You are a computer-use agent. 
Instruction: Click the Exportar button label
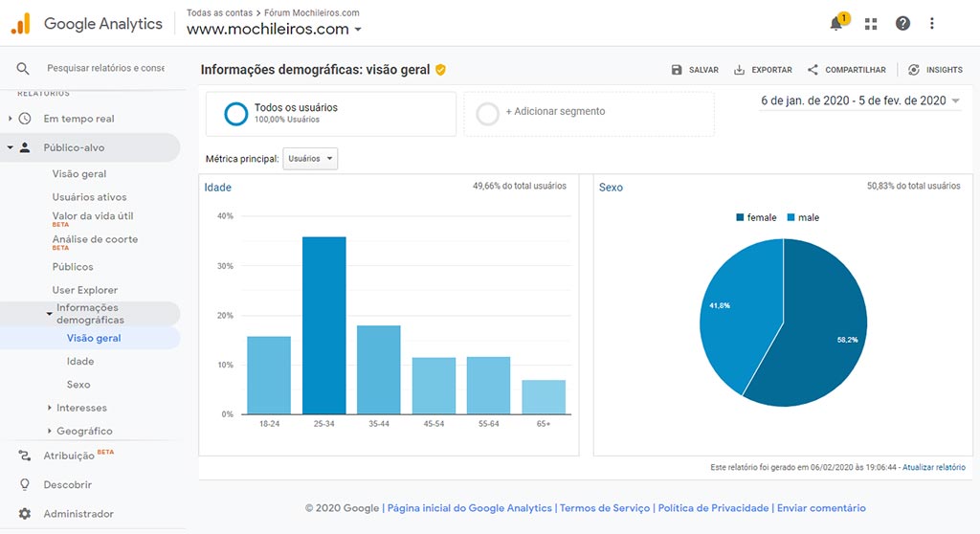[772, 70]
